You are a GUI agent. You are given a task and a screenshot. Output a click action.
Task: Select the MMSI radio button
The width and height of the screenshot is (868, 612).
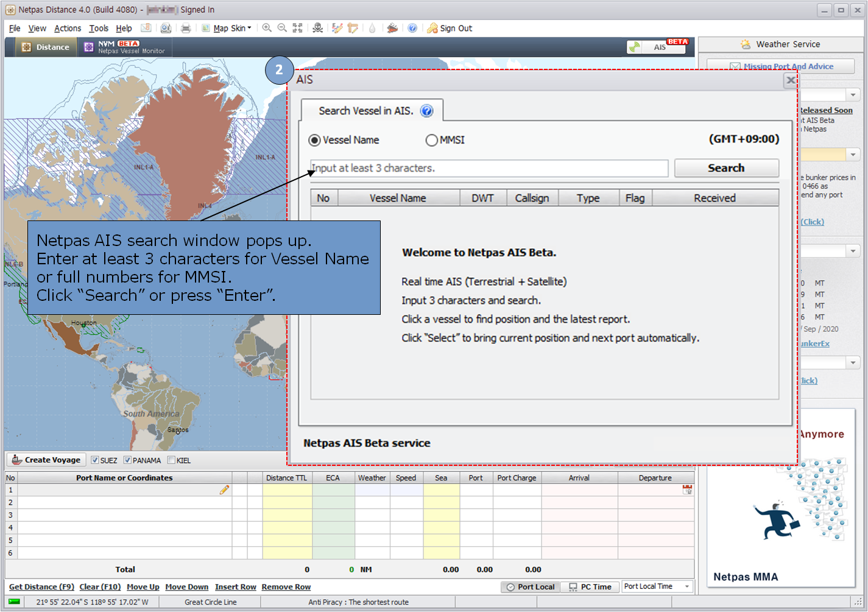[x=431, y=140]
